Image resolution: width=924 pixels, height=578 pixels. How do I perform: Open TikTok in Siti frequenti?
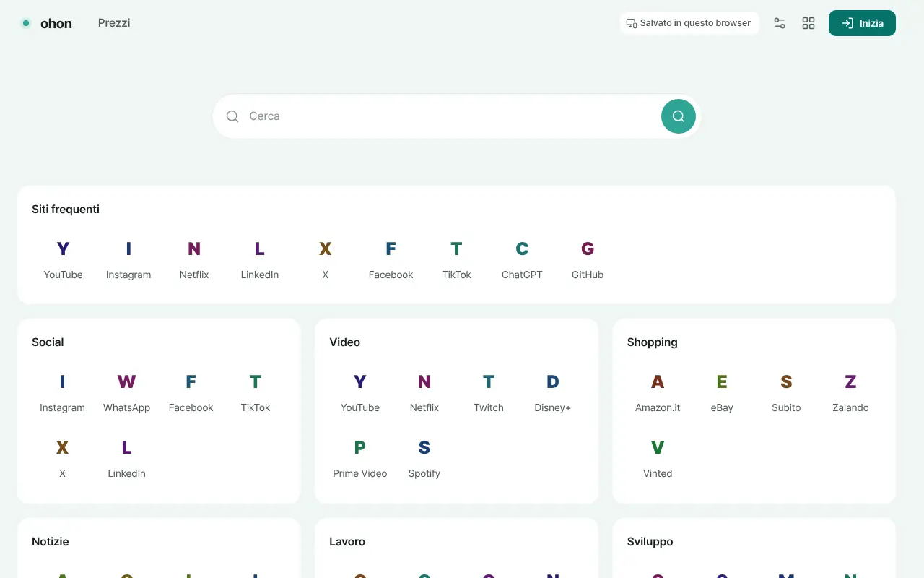pyautogui.click(x=456, y=260)
